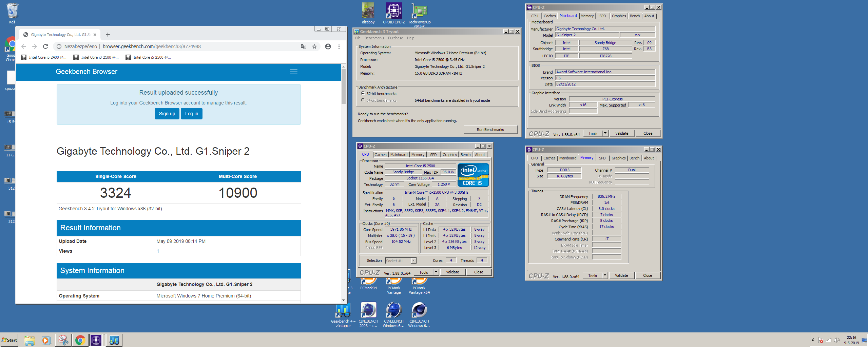Open Windows Media Player from the taskbar
868x347 pixels.
tap(46, 340)
